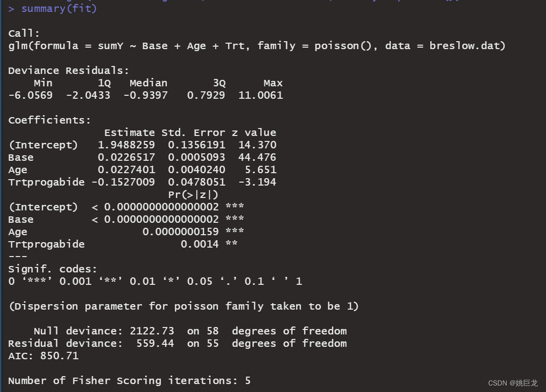Click the Trtprogabide estimate -0.1527009

(123, 182)
